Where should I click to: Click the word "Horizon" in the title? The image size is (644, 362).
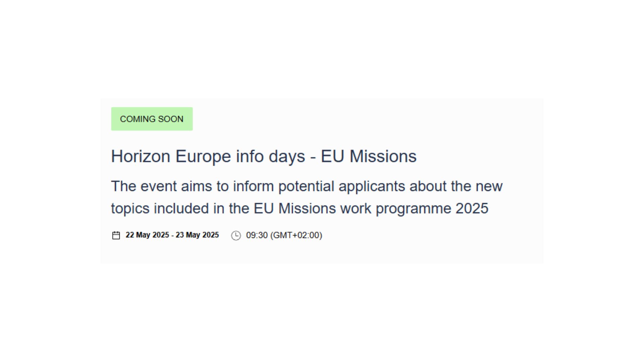click(141, 157)
